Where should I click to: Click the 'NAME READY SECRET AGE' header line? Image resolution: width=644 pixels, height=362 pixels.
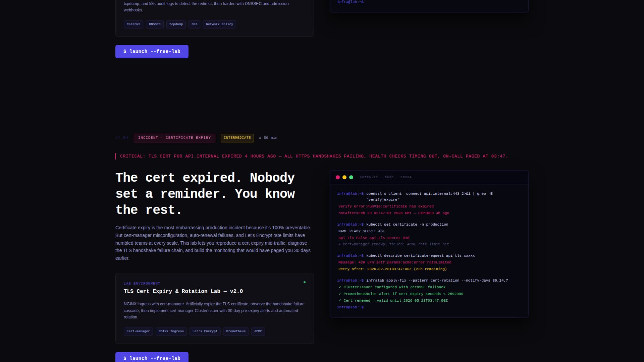[x=362, y=231]
